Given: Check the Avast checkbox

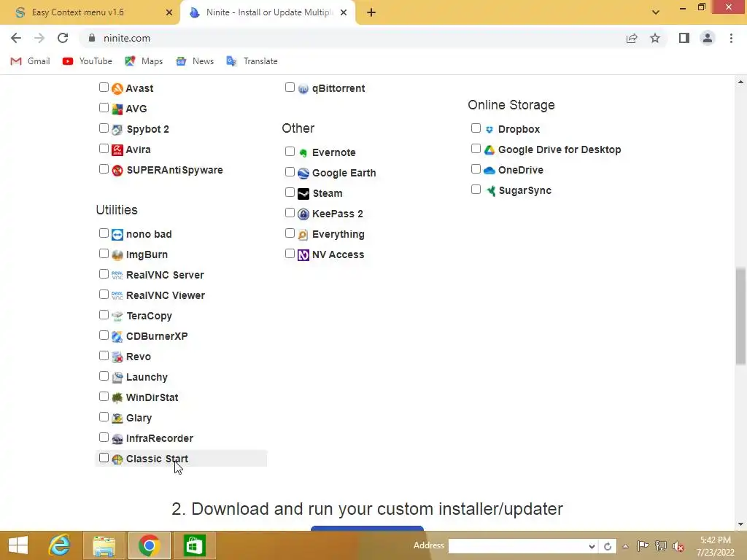Looking at the screenshot, I should [104, 87].
